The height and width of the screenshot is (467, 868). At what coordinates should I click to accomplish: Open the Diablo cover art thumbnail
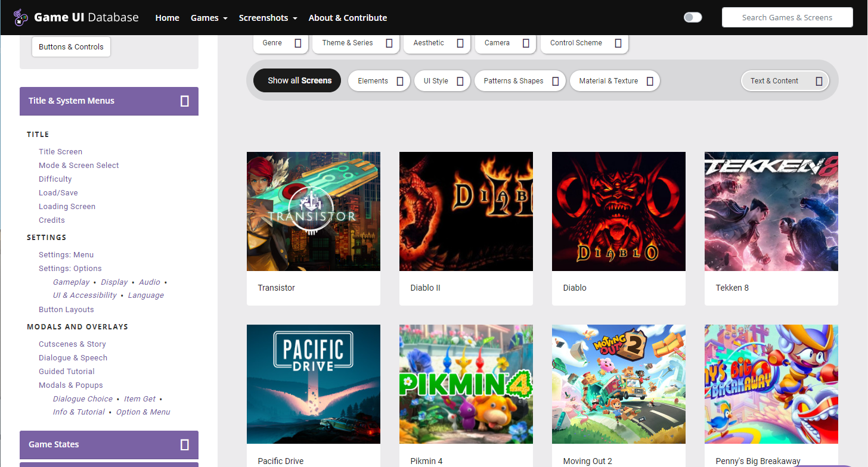(619, 211)
